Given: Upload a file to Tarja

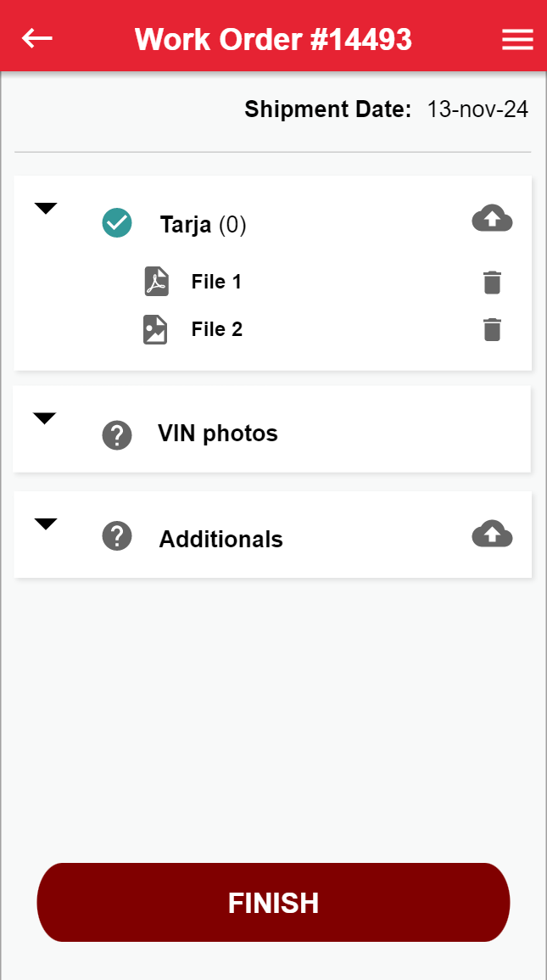Looking at the screenshot, I should pos(492,219).
